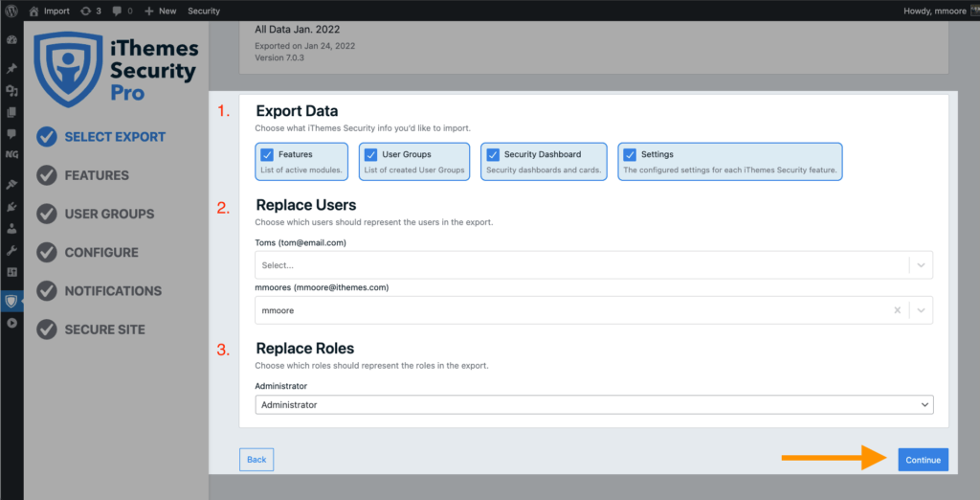Click the home icon next to Import
Image resolution: width=980 pixels, height=500 pixels.
coord(33,11)
